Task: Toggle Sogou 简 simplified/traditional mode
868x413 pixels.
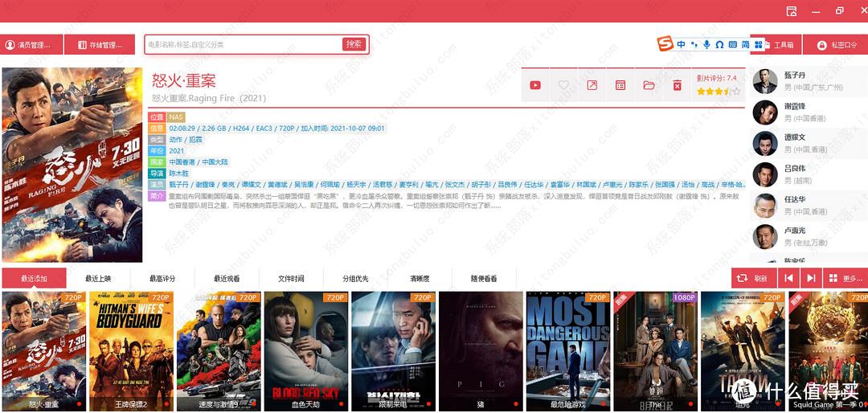Action: click(746, 44)
